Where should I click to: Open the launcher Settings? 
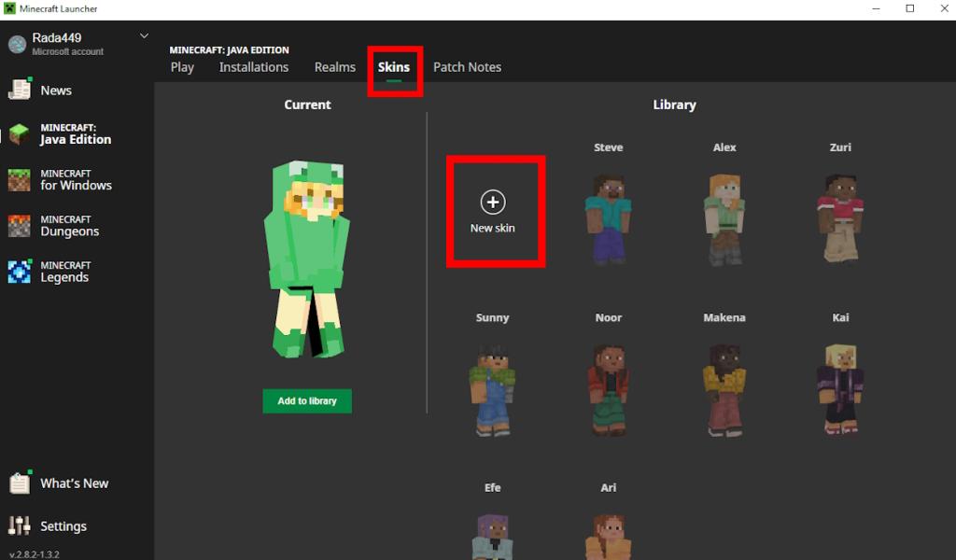click(63, 525)
